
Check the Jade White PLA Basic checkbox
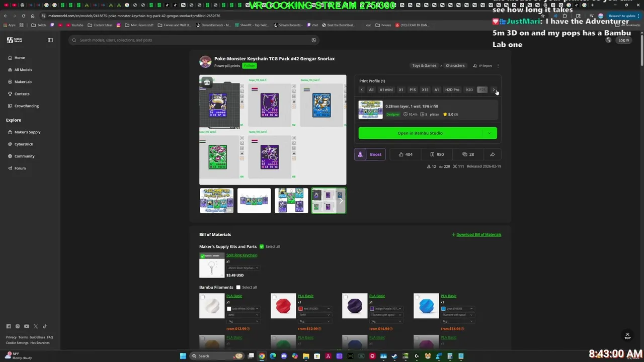[203, 297]
